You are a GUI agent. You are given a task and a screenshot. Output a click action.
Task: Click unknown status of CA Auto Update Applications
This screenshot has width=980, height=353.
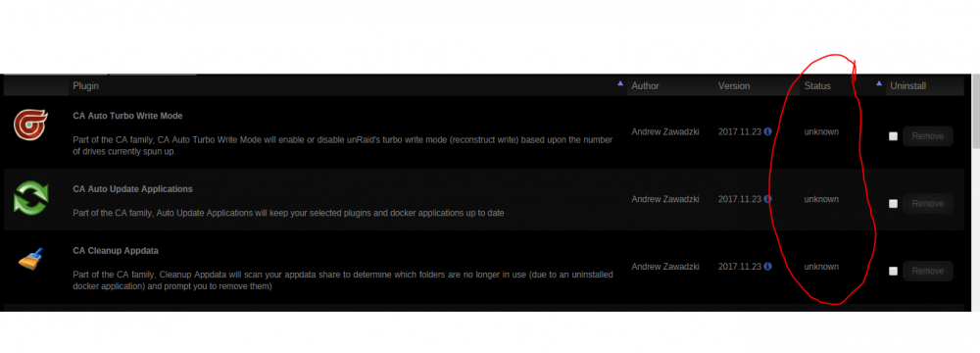pyautogui.click(x=821, y=199)
